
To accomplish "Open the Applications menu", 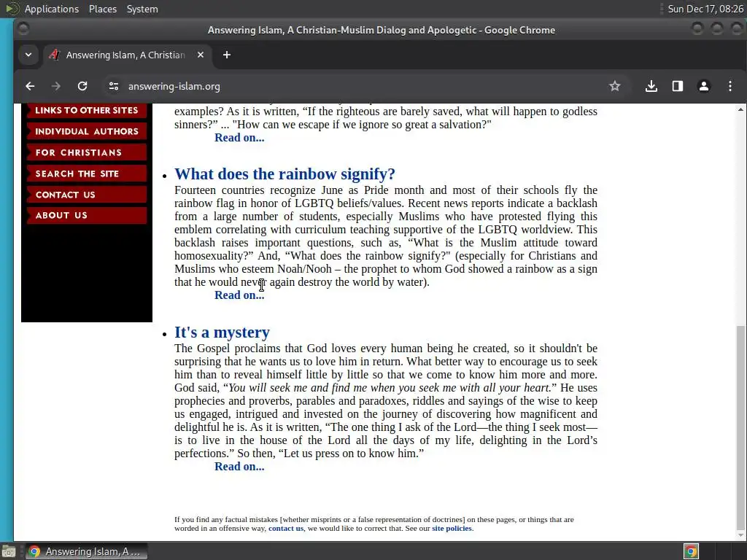I will [52, 9].
